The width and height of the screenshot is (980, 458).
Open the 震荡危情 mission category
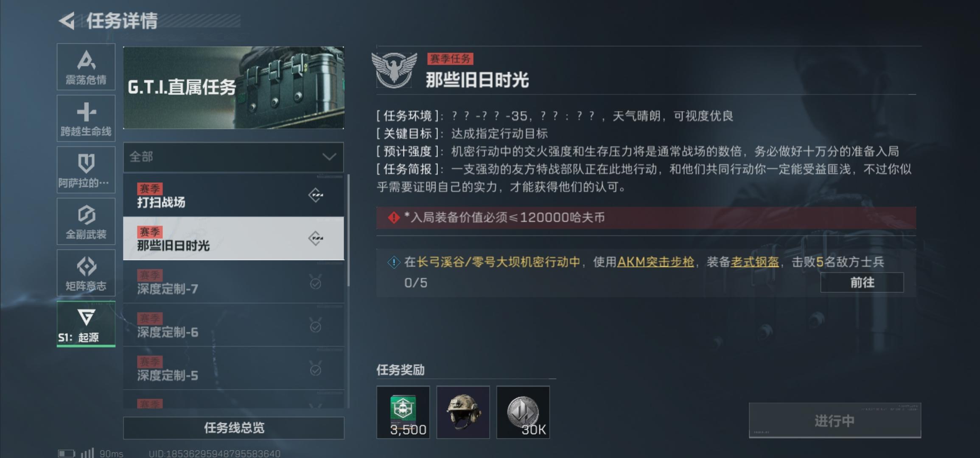[x=86, y=67]
